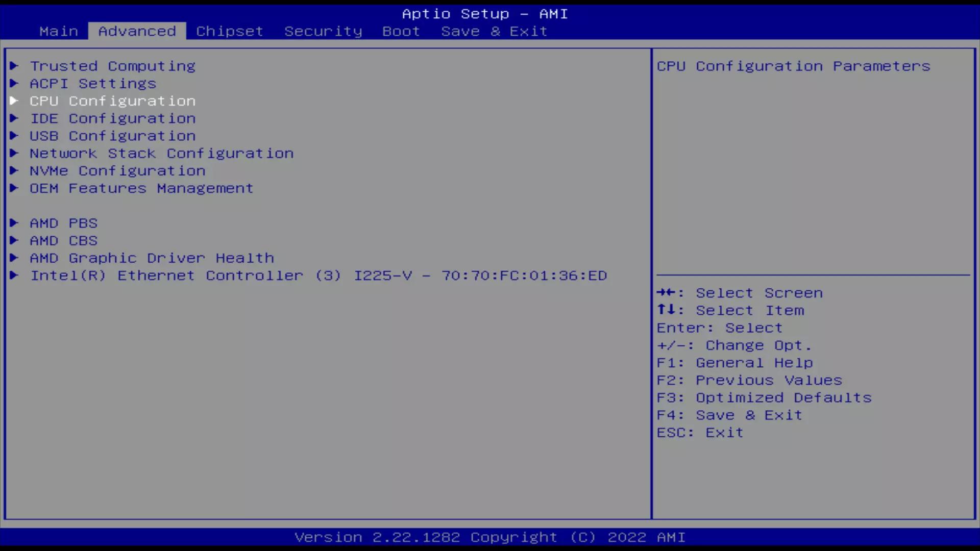The height and width of the screenshot is (551, 980).
Task: Open the Trusted Computing submenu
Action: coord(112,66)
